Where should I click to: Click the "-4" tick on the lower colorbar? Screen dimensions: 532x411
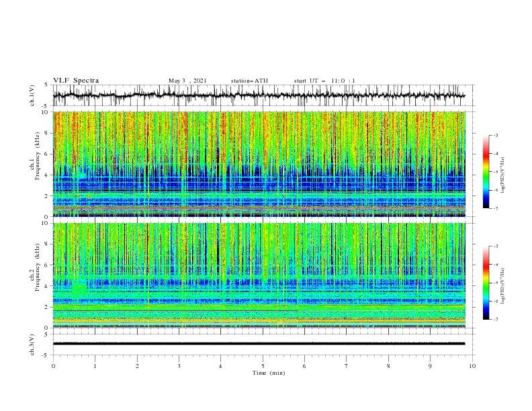pos(495,265)
